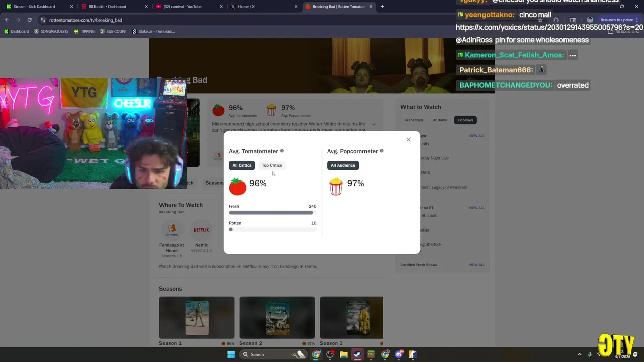
Task: Open the Fandango at Home icon
Action: pyautogui.click(x=172, y=230)
